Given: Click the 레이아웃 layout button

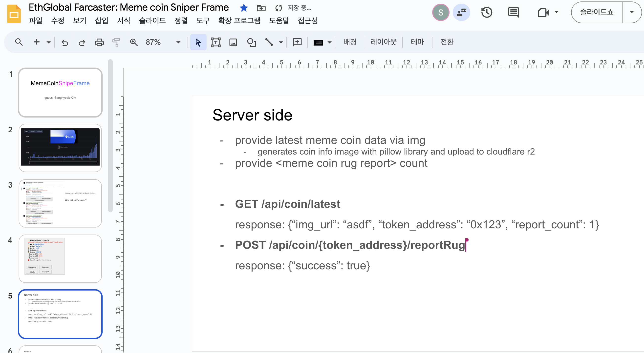Looking at the screenshot, I should click(x=384, y=42).
